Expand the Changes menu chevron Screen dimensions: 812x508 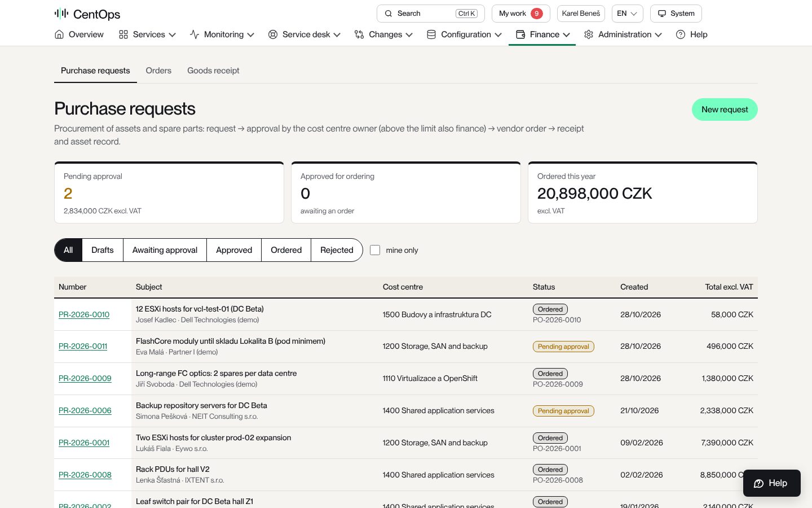[409, 35]
